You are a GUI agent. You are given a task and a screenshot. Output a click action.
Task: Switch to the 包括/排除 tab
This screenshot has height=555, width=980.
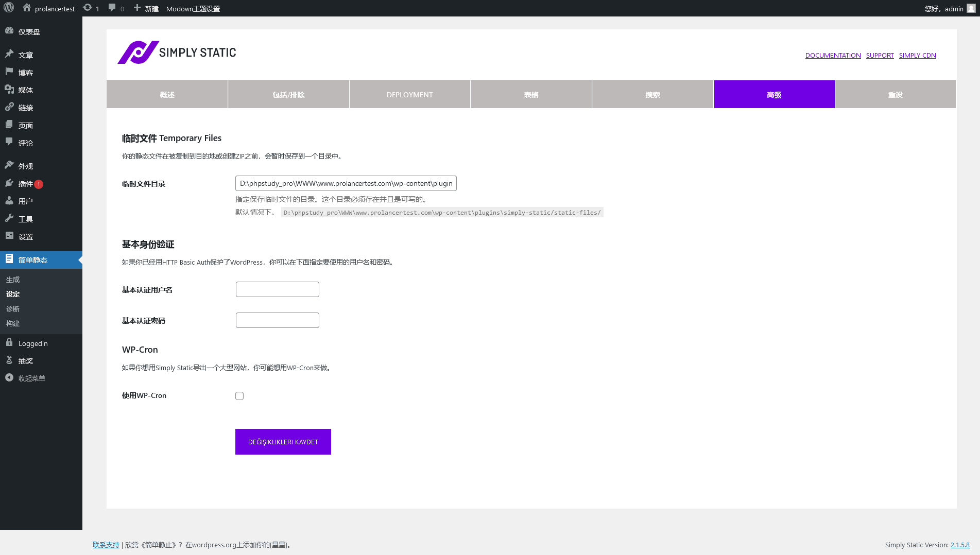click(288, 95)
